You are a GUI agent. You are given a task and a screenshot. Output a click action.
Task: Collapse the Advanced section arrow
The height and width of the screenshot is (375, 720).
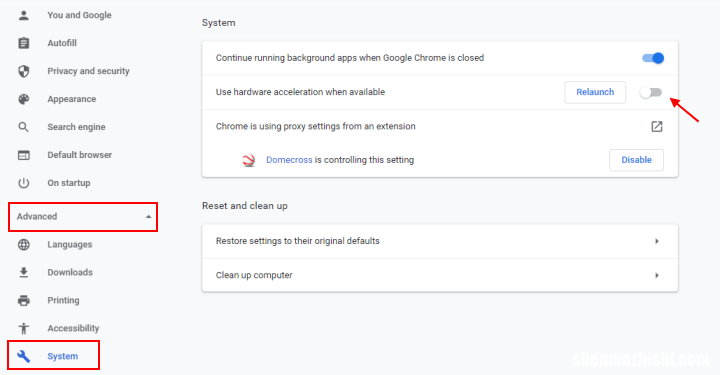coord(148,217)
